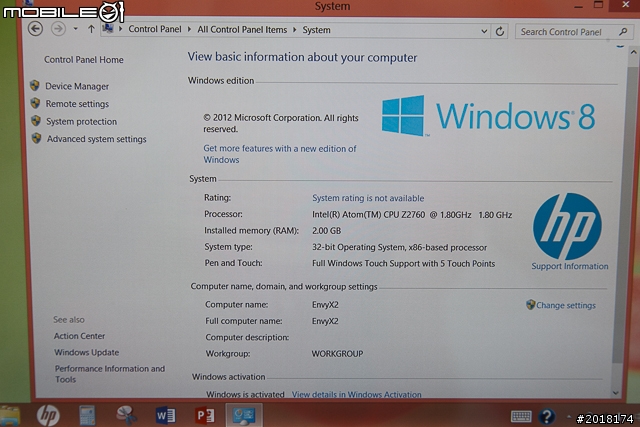The width and height of the screenshot is (640, 427).
Task: Open System protection
Action: [x=81, y=121]
